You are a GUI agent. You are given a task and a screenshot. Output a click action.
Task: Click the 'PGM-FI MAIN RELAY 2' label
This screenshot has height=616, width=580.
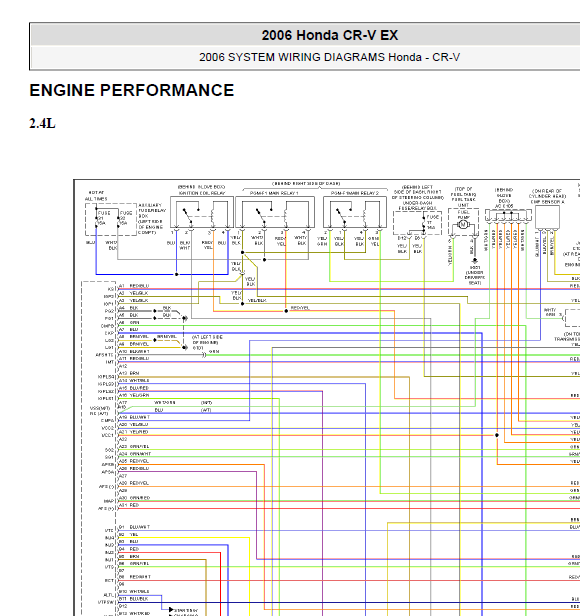(x=355, y=193)
